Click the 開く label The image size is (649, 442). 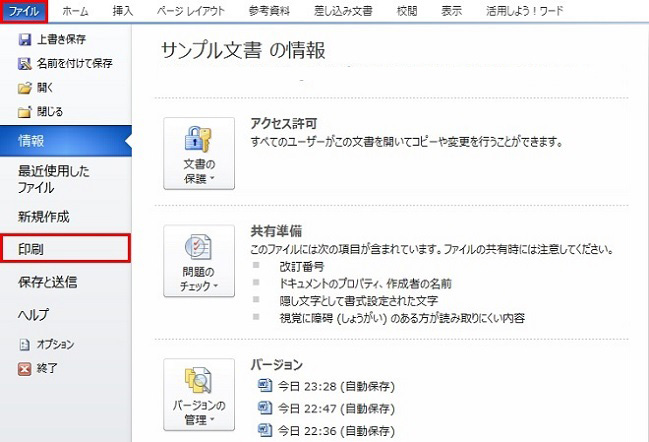point(45,88)
